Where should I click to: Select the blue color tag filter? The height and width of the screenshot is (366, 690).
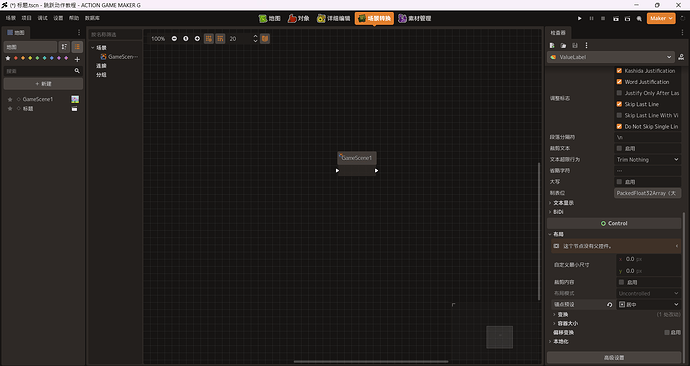pyautogui.click(x=51, y=58)
